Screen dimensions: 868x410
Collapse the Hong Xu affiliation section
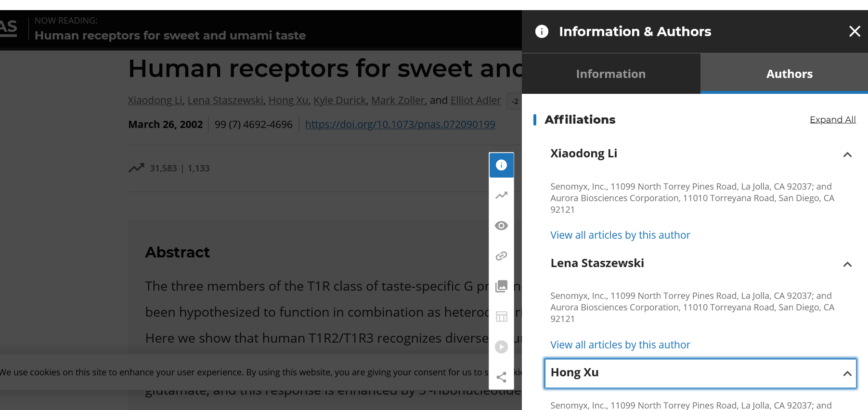pyautogui.click(x=847, y=373)
